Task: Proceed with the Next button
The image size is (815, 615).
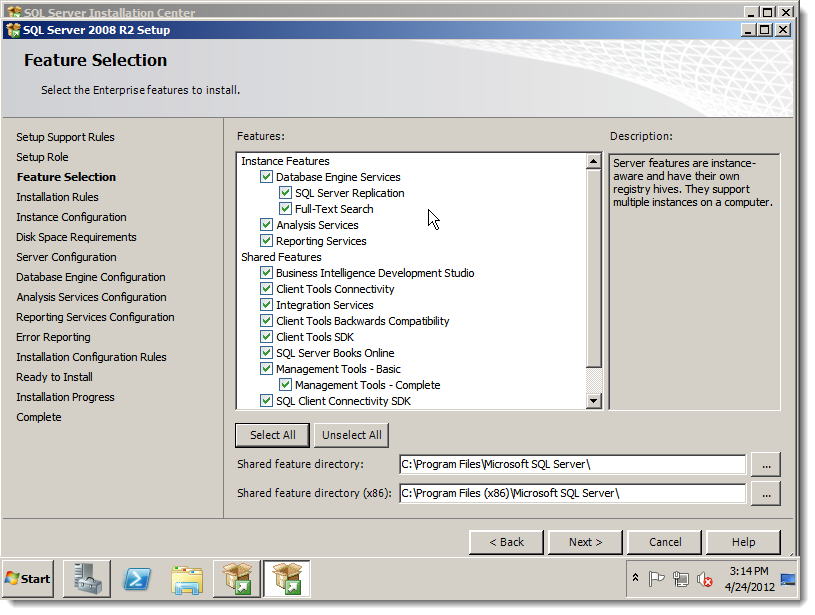Action: point(585,542)
